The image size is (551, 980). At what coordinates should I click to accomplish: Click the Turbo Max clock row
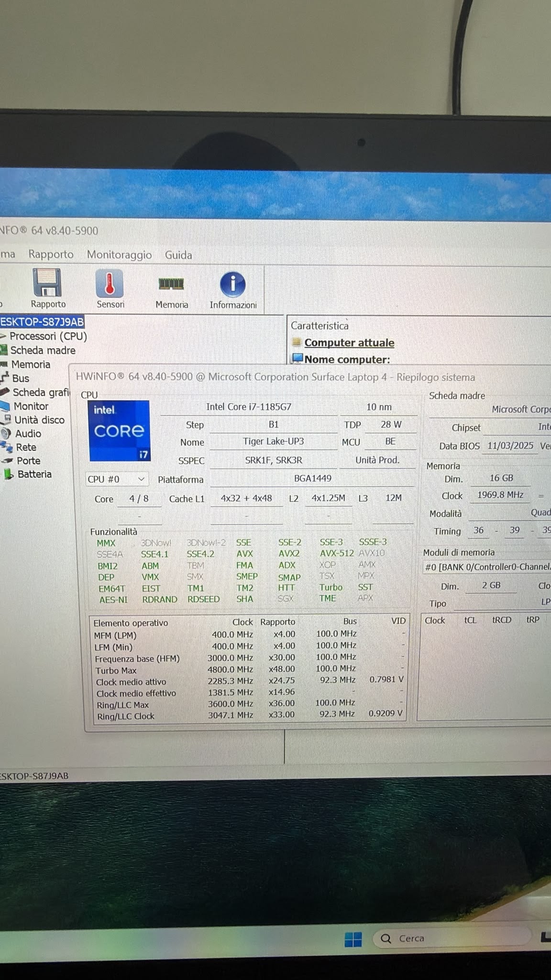coord(249,670)
